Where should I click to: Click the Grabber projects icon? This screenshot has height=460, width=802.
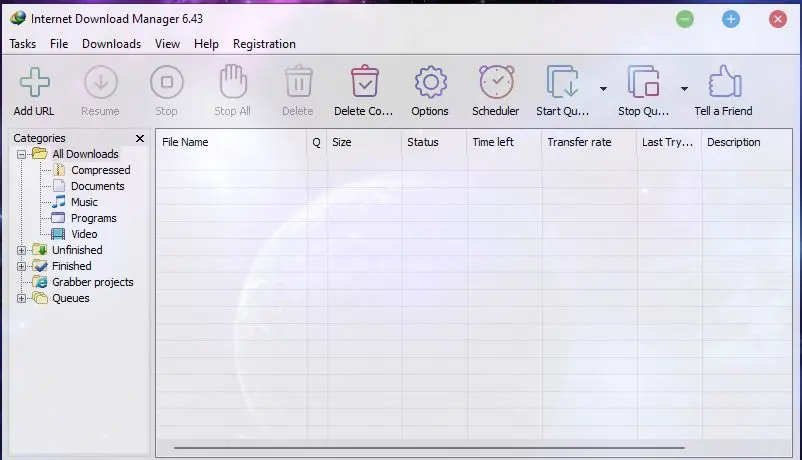point(40,281)
